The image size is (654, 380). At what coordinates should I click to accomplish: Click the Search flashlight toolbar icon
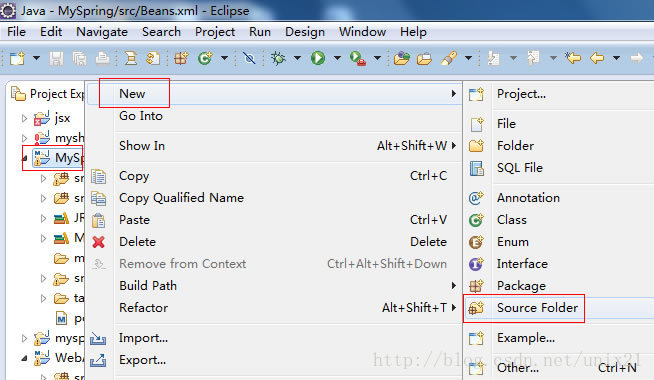(x=449, y=58)
